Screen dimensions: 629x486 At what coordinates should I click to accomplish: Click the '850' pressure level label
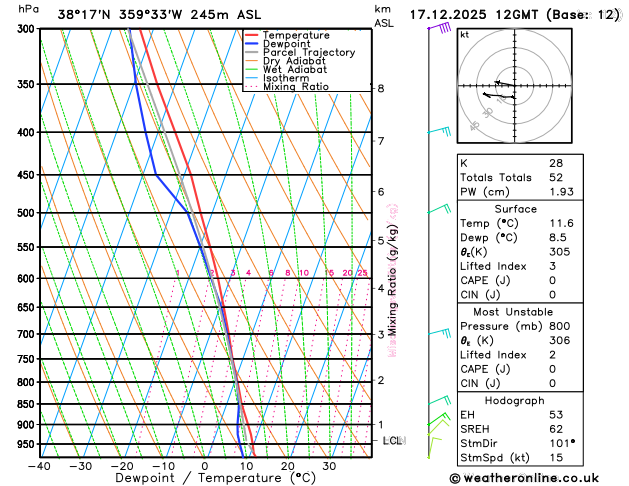pos(28,405)
